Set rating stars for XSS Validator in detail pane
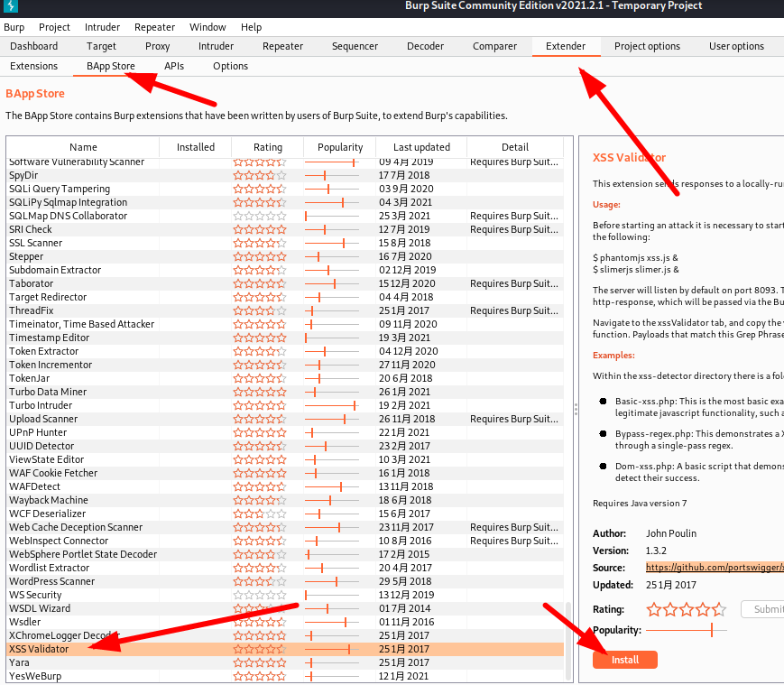Viewport: 784px width, 685px height. tap(686, 609)
